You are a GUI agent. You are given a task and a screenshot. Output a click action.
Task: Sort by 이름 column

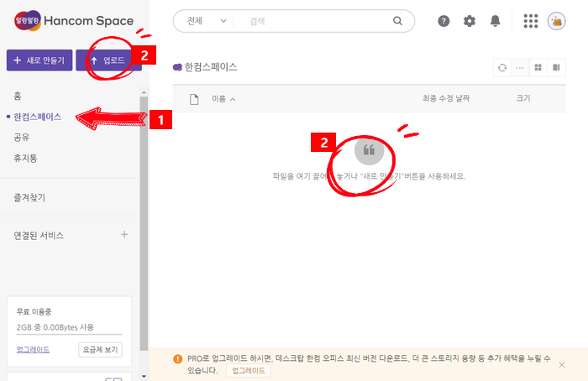pyautogui.click(x=223, y=99)
